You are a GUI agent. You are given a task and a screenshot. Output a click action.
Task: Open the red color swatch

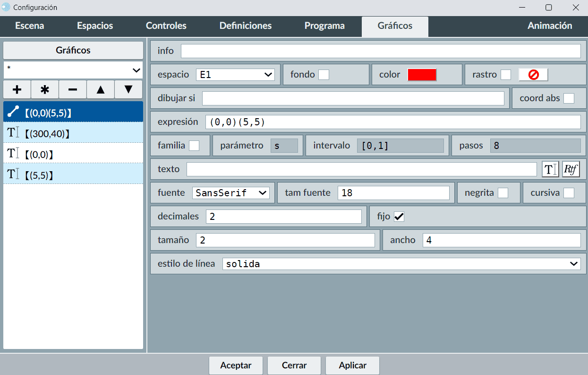pos(422,75)
